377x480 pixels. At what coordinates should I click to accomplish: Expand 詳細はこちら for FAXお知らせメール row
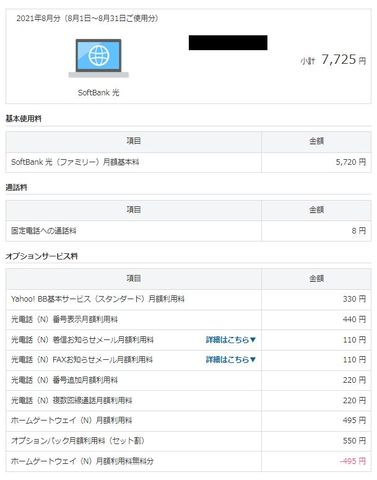coord(231,360)
